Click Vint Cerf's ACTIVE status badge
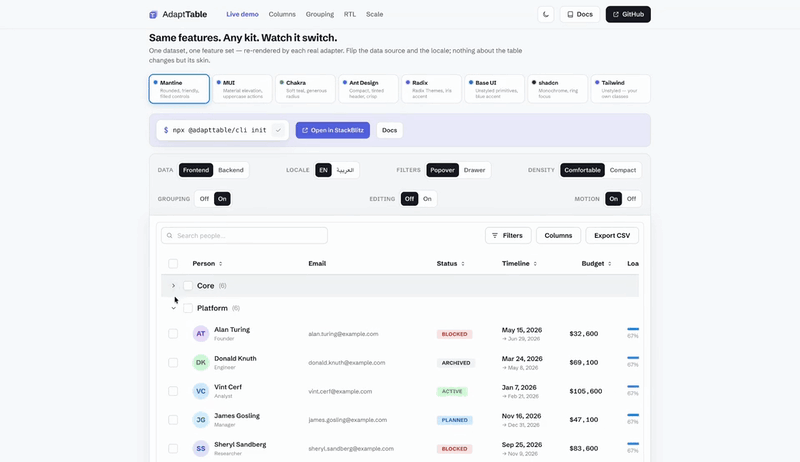800x462 pixels. pos(452,391)
